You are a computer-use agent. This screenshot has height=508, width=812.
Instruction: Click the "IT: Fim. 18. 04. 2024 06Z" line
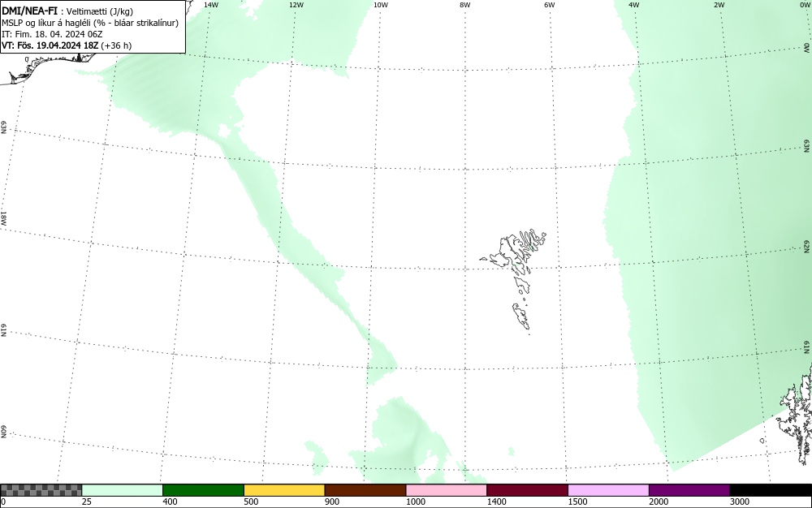tap(52, 34)
